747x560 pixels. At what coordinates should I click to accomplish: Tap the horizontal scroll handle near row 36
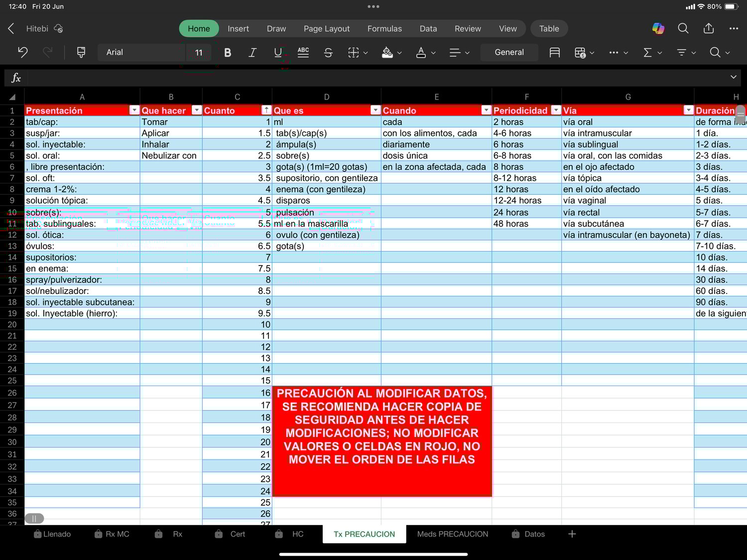point(34,519)
